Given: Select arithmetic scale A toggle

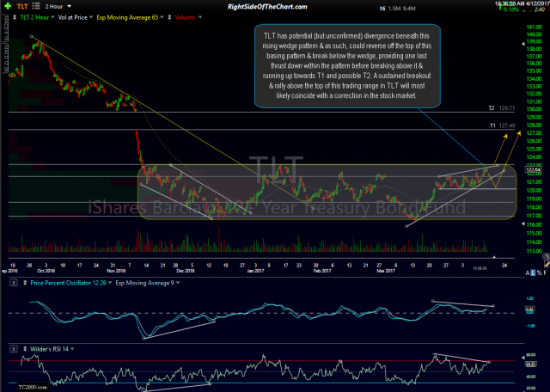Looking at the screenshot, I should click(x=527, y=273).
